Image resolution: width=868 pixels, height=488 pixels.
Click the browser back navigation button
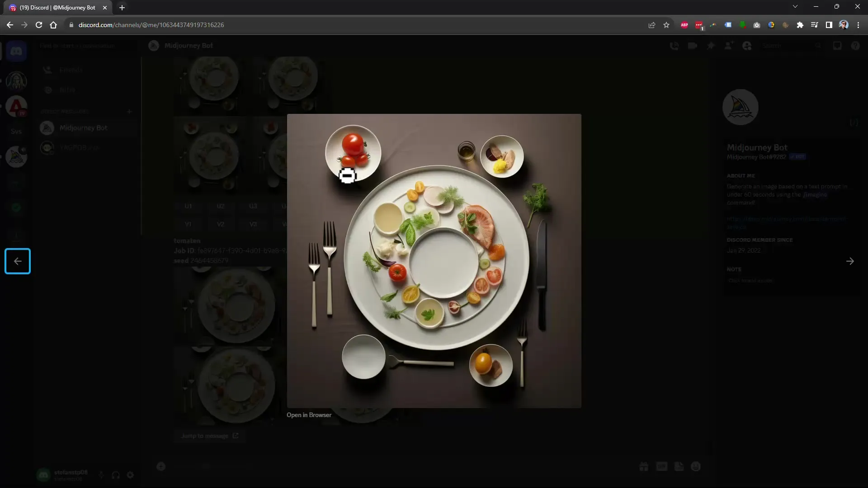coord(9,24)
